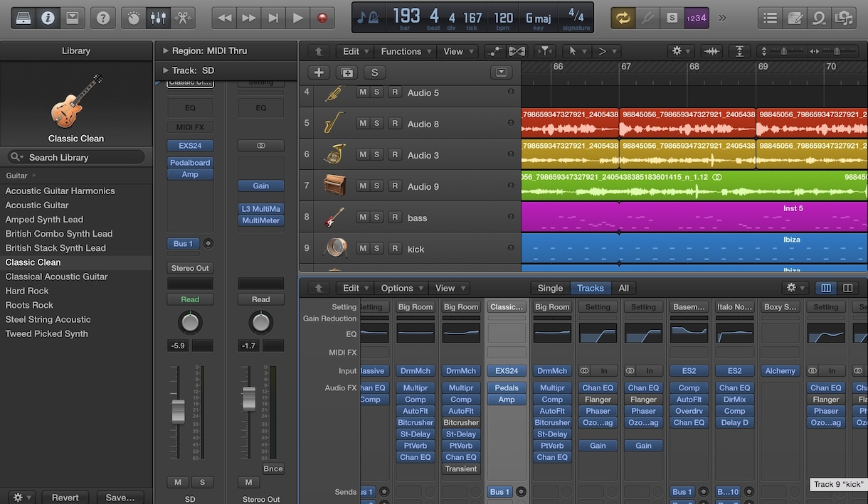Open the Media Browser icon

pos(844,18)
